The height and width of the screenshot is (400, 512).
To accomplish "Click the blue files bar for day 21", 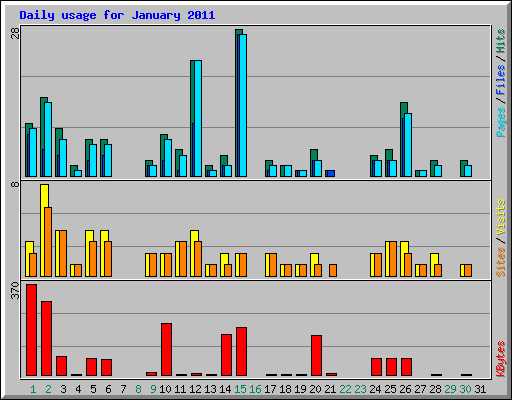I will tap(331, 174).
